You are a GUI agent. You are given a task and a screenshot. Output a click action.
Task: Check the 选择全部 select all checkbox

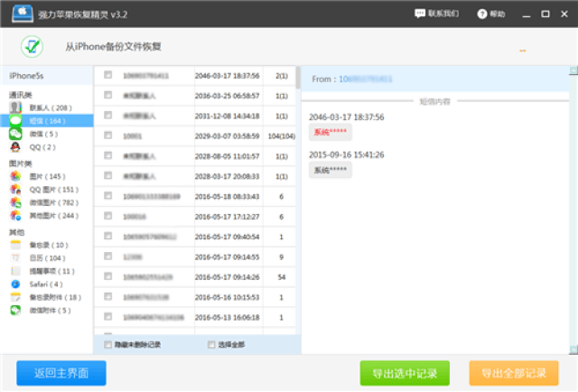[x=212, y=344]
